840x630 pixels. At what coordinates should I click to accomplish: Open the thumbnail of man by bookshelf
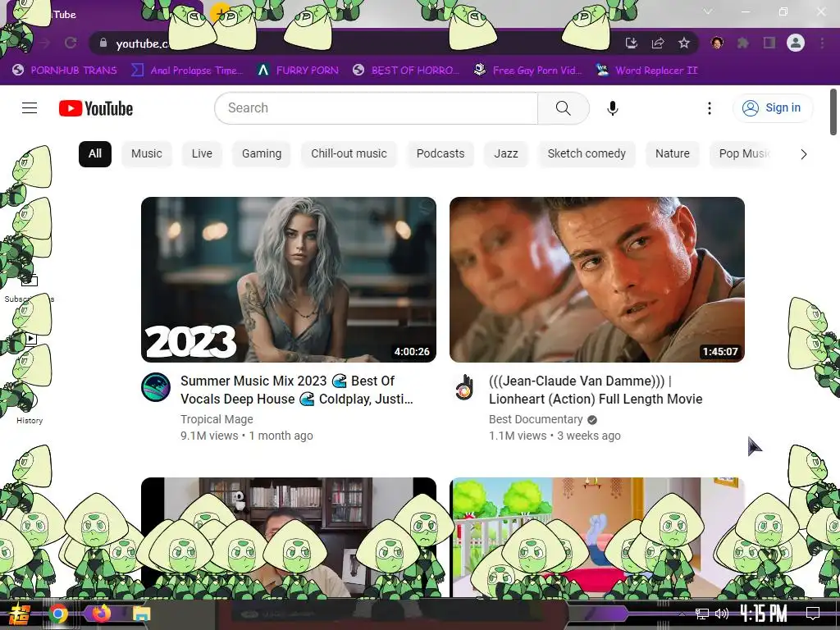(289, 536)
